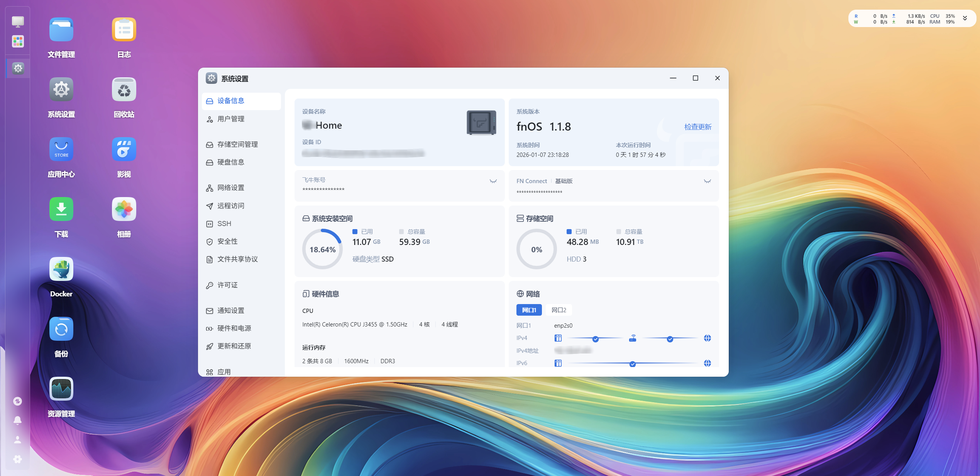
Task: Click the device thumbnail image
Action: click(481, 122)
